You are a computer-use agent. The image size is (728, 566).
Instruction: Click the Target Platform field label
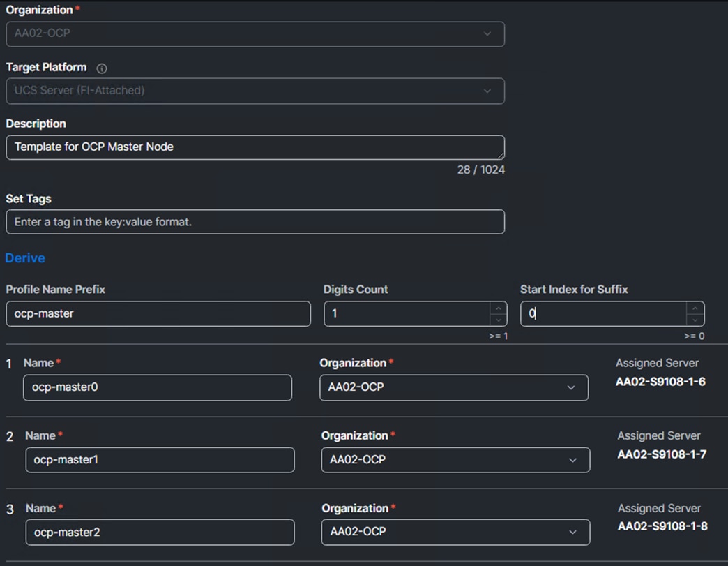click(45, 68)
